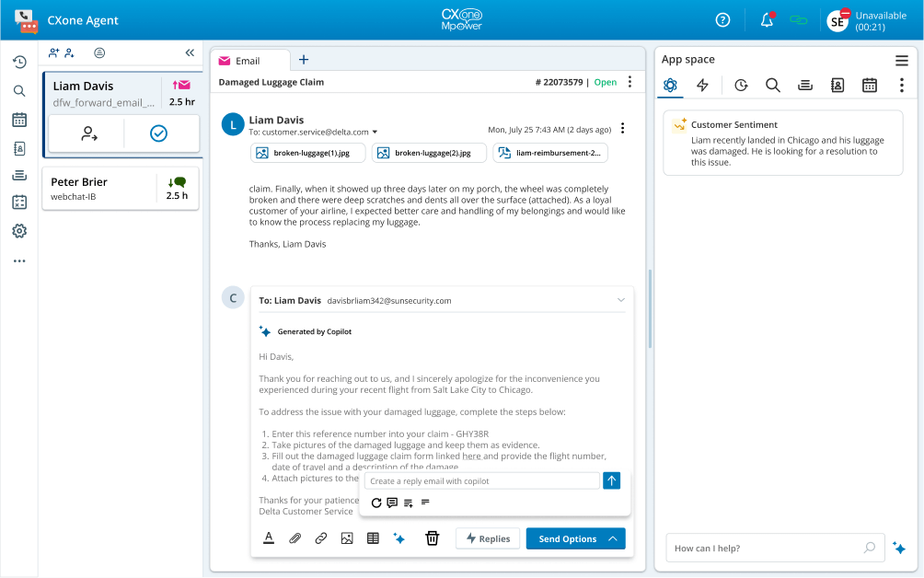Open attachment liam-reimbursement-2...
Image resolution: width=924 pixels, height=578 pixels.
pyautogui.click(x=550, y=153)
